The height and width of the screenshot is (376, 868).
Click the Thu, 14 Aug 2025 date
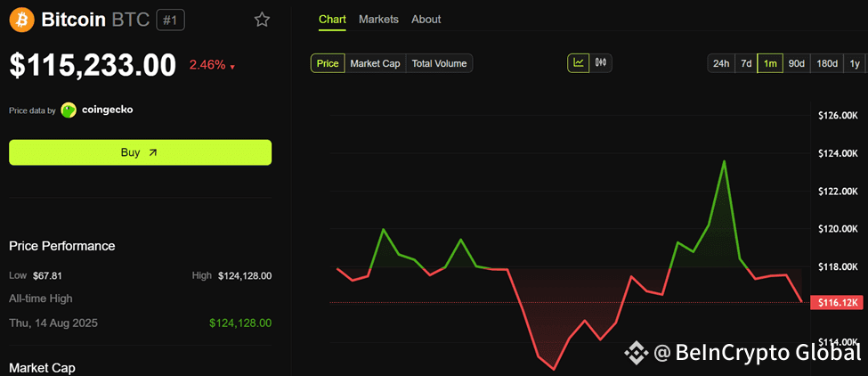point(53,323)
